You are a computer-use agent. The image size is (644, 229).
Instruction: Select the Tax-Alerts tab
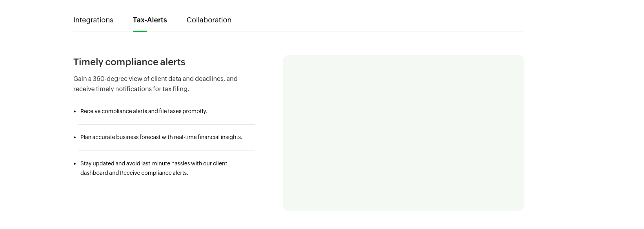coord(150,20)
